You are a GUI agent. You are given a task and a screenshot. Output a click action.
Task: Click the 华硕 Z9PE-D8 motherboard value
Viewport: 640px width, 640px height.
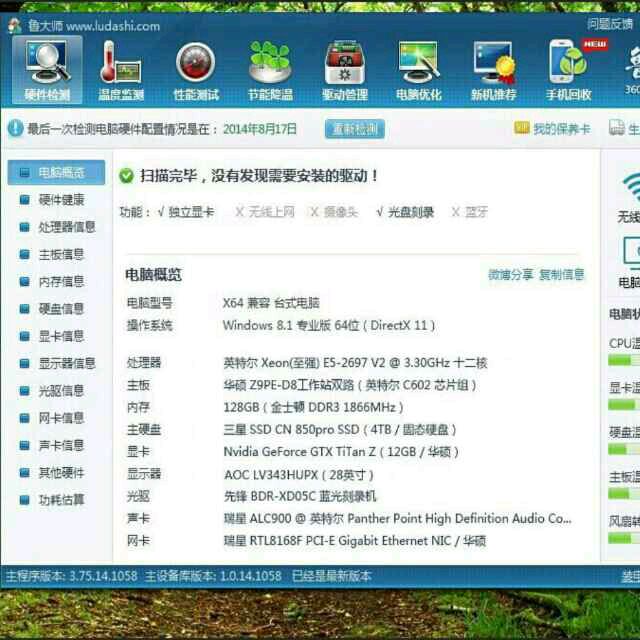(x=350, y=385)
